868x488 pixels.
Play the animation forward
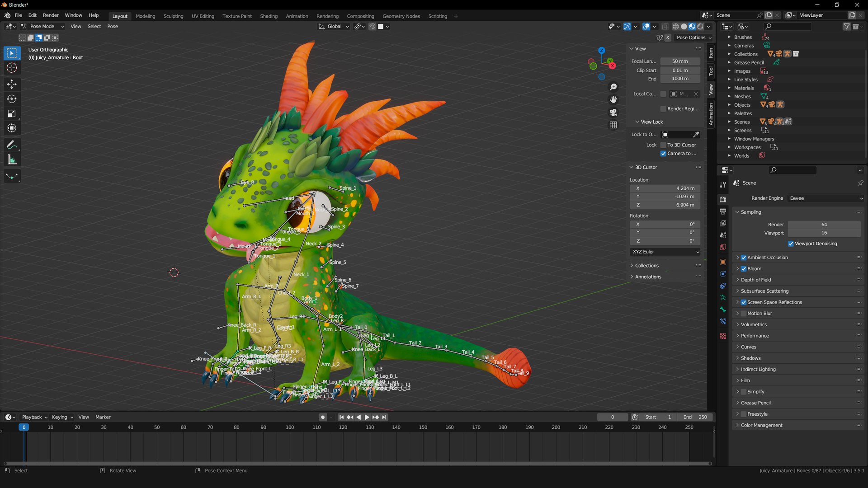pyautogui.click(x=367, y=418)
